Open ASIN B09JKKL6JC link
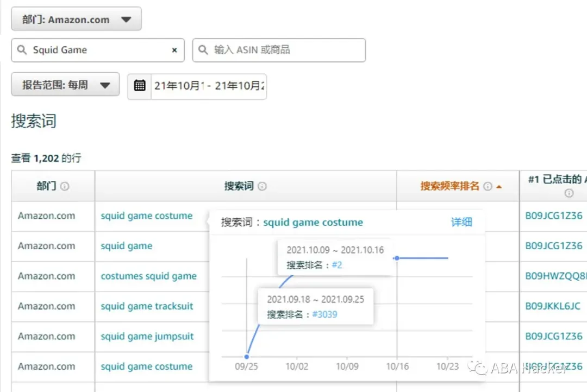Image resolution: width=587 pixels, height=392 pixels. pyautogui.click(x=553, y=306)
